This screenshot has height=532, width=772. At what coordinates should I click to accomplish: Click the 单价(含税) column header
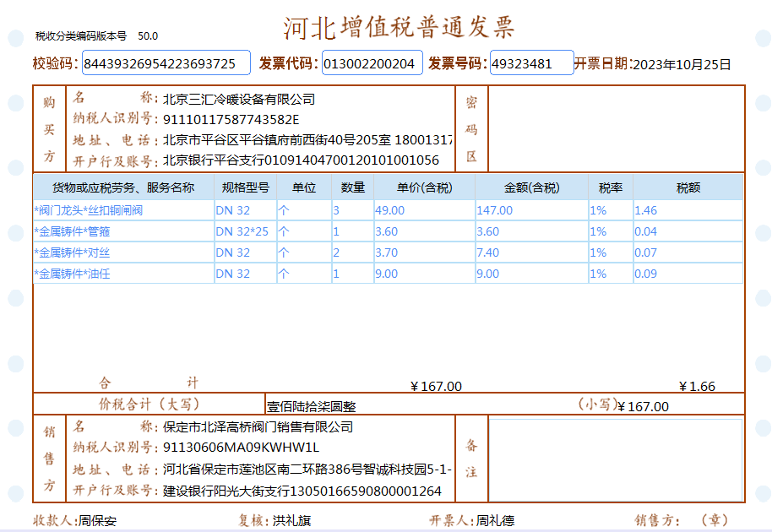click(424, 187)
